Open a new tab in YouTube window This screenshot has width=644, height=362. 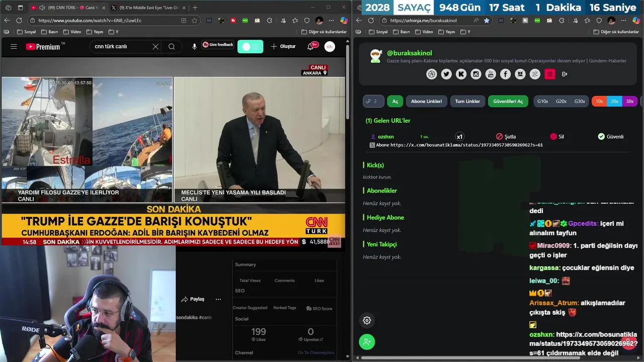click(x=195, y=8)
